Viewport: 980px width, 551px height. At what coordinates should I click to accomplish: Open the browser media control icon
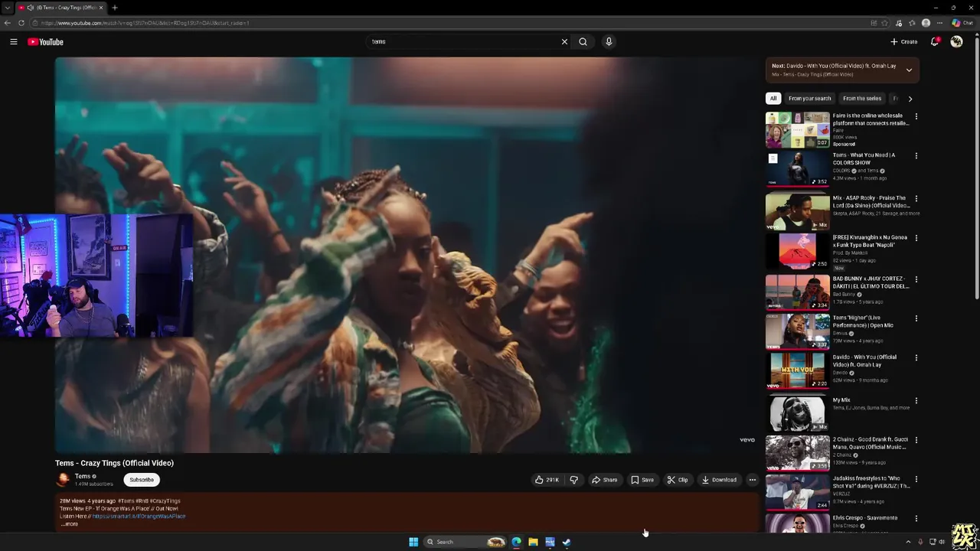pos(899,23)
